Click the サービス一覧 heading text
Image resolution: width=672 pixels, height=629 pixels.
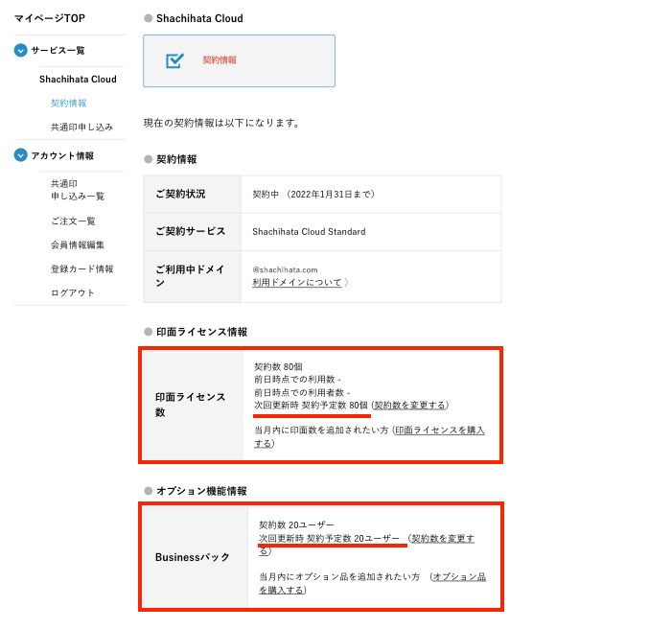pos(58,51)
